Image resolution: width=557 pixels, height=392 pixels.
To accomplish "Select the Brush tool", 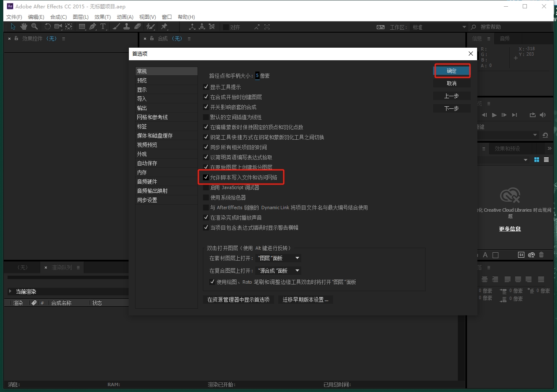I will tap(116, 27).
